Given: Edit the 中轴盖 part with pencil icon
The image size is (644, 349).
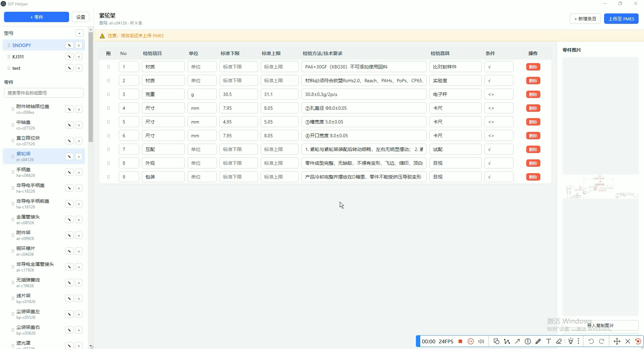Looking at the screenshot, I should pyautogui.click(x=69, y=125).
